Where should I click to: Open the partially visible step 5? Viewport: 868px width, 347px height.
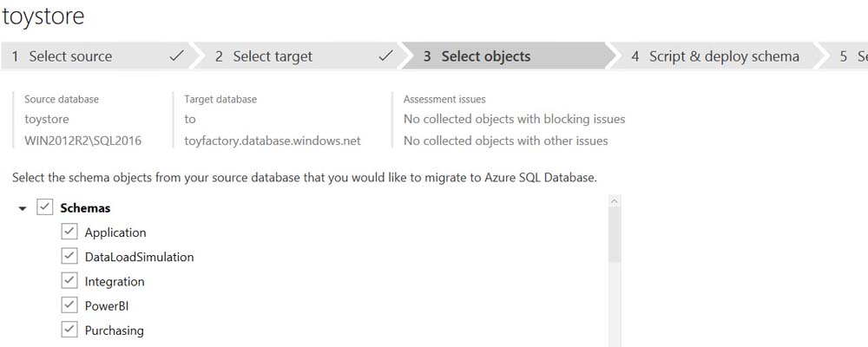pyautogui.click(x=852, y=56)
